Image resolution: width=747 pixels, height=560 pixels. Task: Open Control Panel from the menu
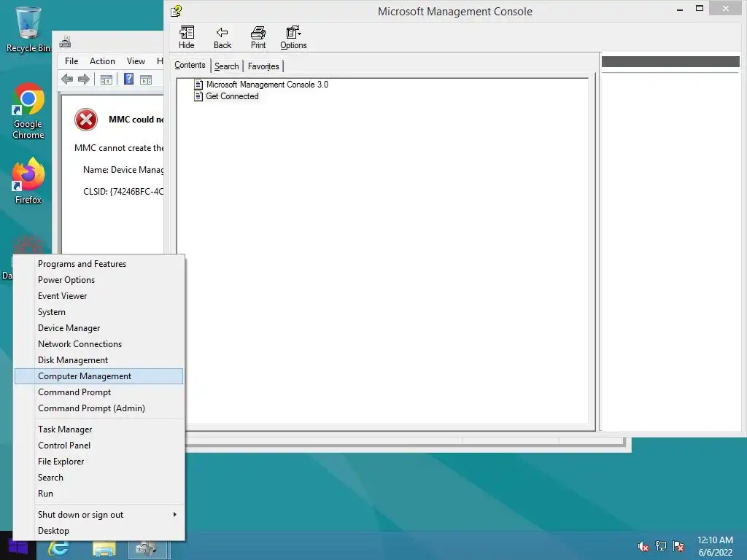[98, 446]
